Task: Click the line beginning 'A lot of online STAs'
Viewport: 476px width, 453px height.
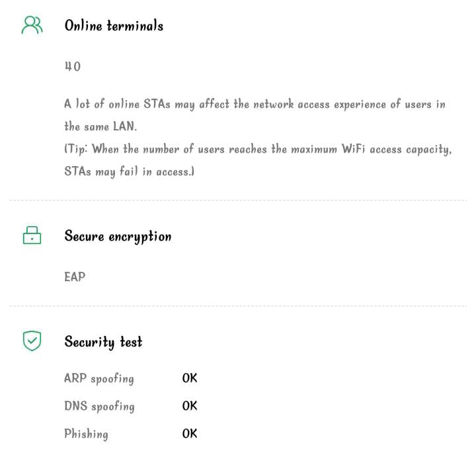Action: (x=255, y=104)
